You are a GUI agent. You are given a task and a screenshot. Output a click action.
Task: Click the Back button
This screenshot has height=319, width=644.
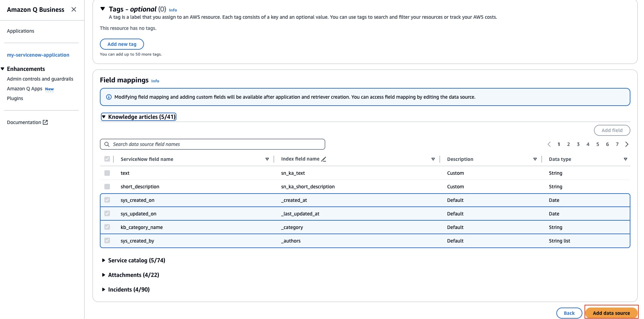tap(569, 313)
